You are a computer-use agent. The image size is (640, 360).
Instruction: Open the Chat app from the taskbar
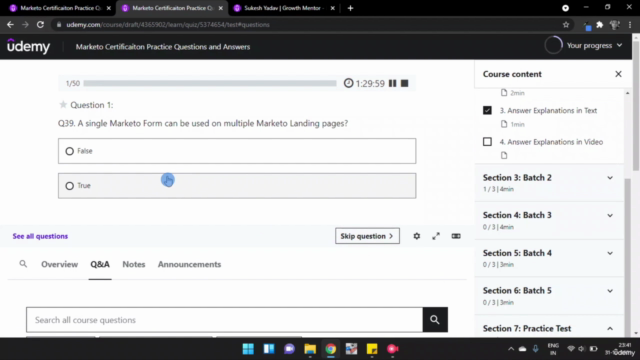pos(289,349)
